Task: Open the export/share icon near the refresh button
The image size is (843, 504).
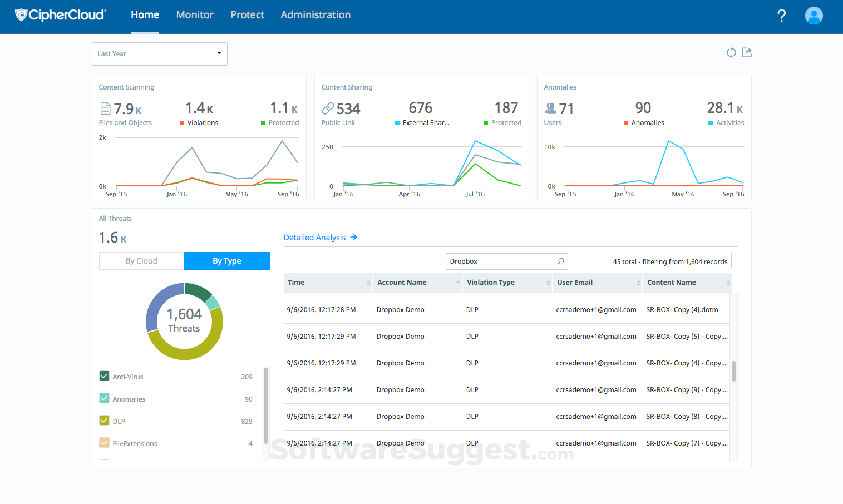Action: [747, 52]
